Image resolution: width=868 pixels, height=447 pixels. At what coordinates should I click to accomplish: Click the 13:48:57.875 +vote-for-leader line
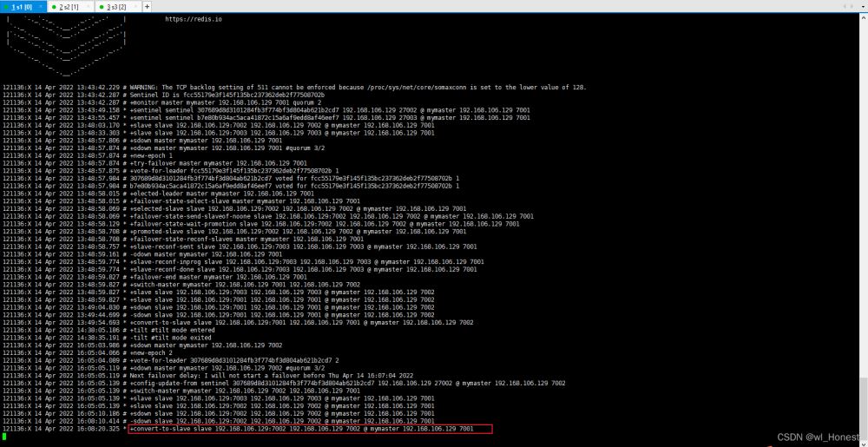[171, 170]
